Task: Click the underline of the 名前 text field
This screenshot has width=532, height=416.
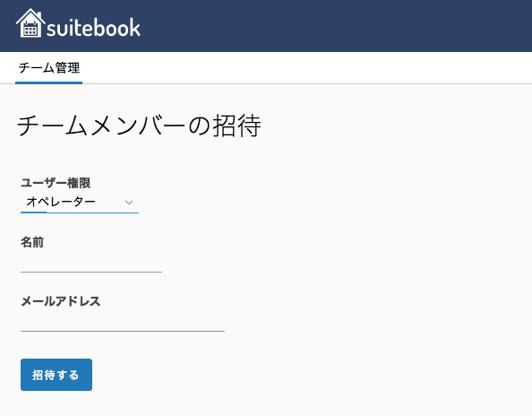Action: (91, 272)
